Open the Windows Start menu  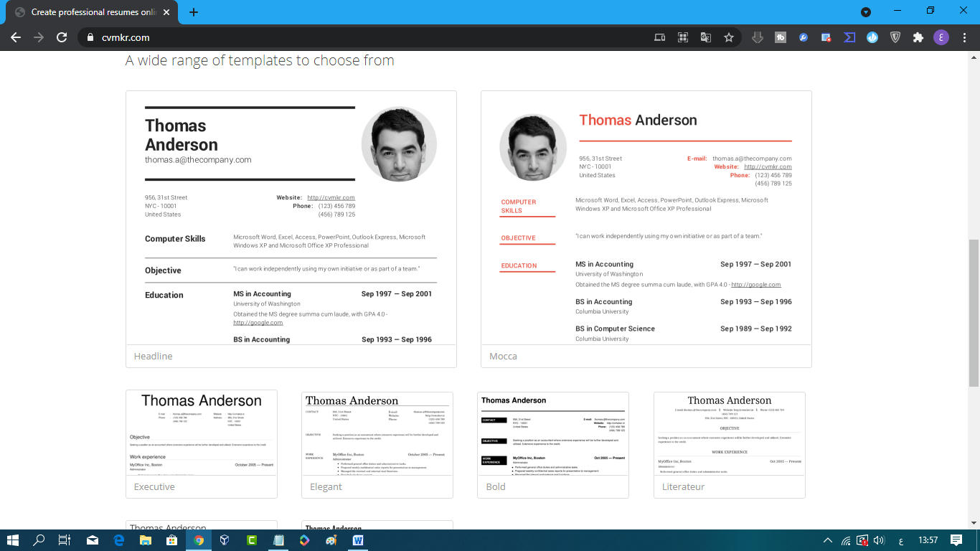click(x=13, y=540)
